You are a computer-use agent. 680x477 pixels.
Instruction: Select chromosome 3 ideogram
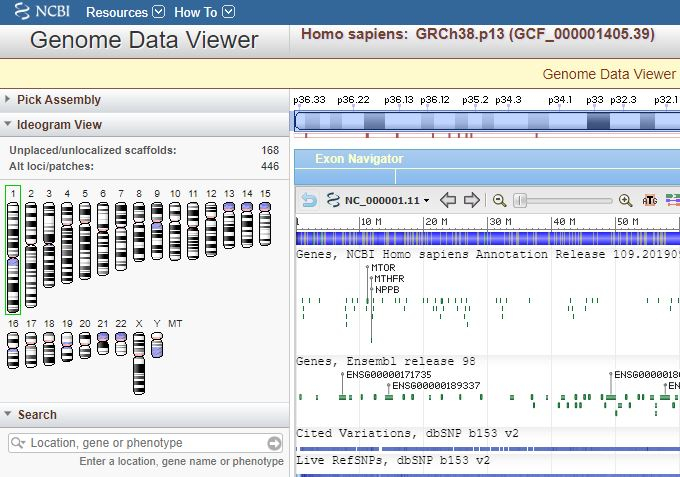(x=49, y=245)
